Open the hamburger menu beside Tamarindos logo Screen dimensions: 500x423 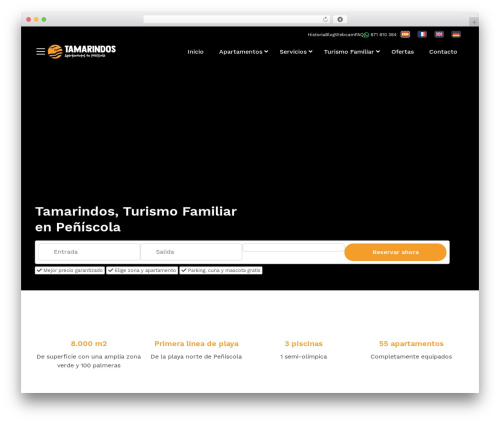coord(40,52)
